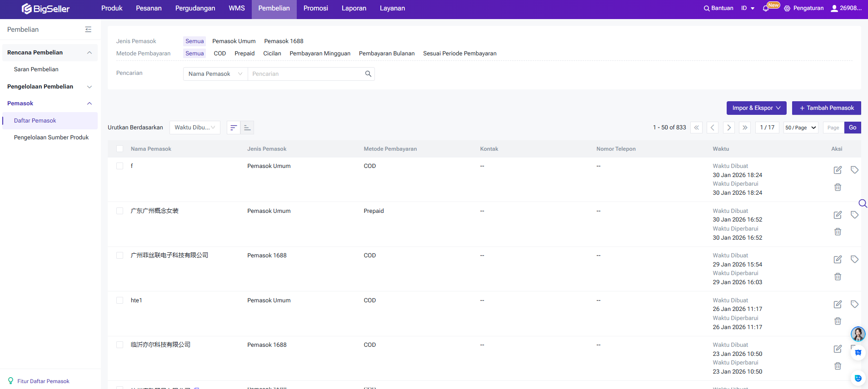Open the Laporan top menu
The width and height of the screenshot is (868, 389).
pos(354,8)
